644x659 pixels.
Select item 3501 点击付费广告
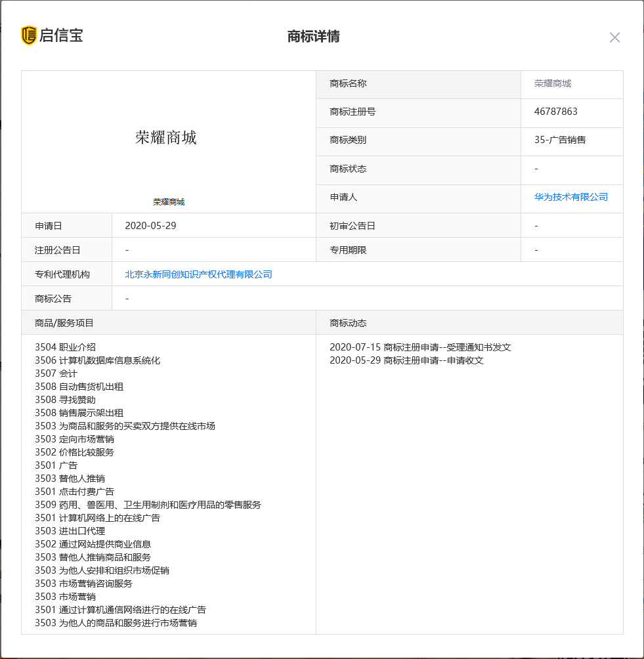[x=74, y=492]
